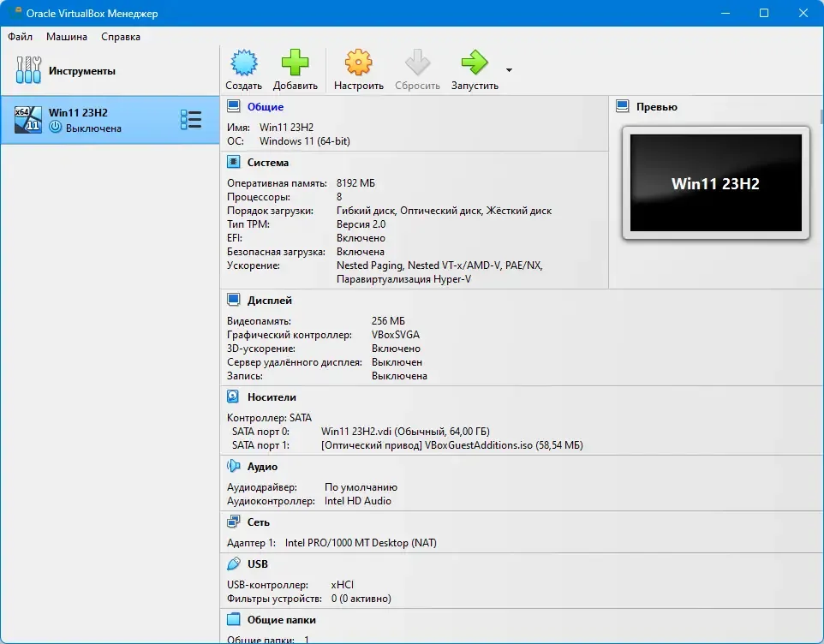Click the Фильтры устройств 0 (0 активно) value

[x=361, y=599]
